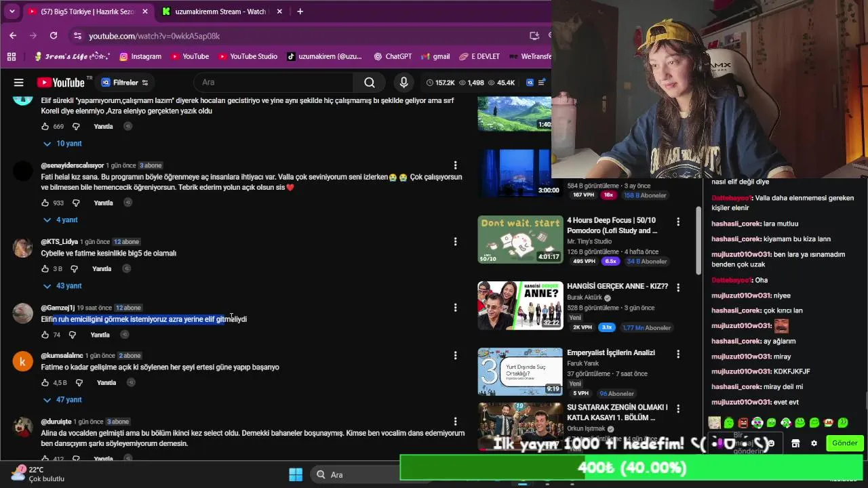
Task: Open the Instagram bookmark
Action: [140, 56]
